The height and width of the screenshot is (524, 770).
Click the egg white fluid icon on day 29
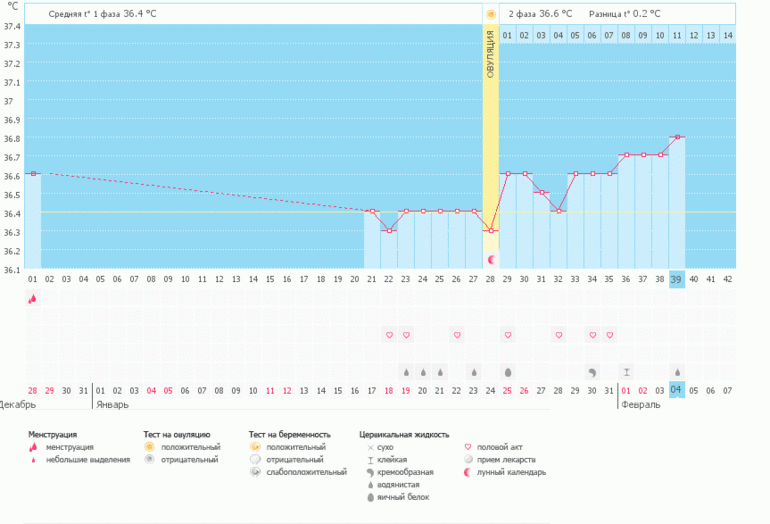click(x=508, y=371)
